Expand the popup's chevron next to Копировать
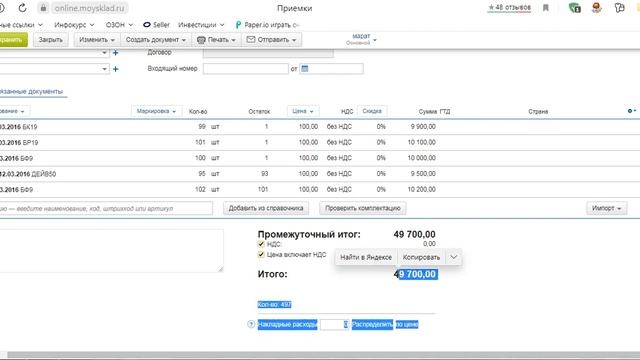The image size is (640, 360). point(453,257)
